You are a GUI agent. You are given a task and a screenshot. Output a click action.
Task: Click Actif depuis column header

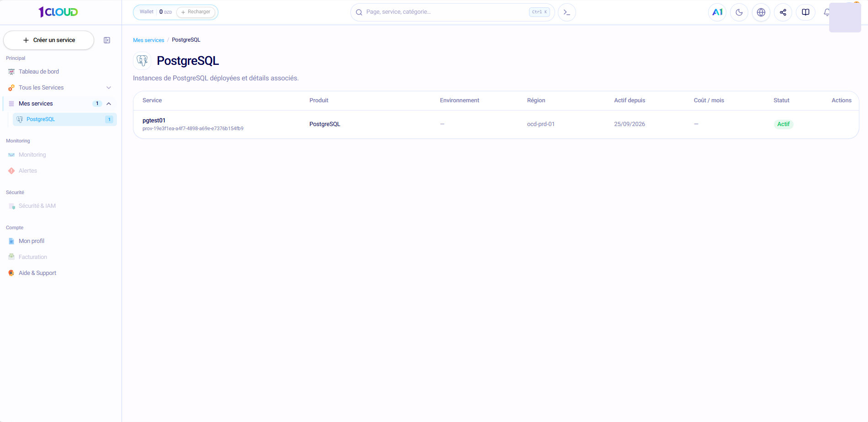click(x=630, y=100)
